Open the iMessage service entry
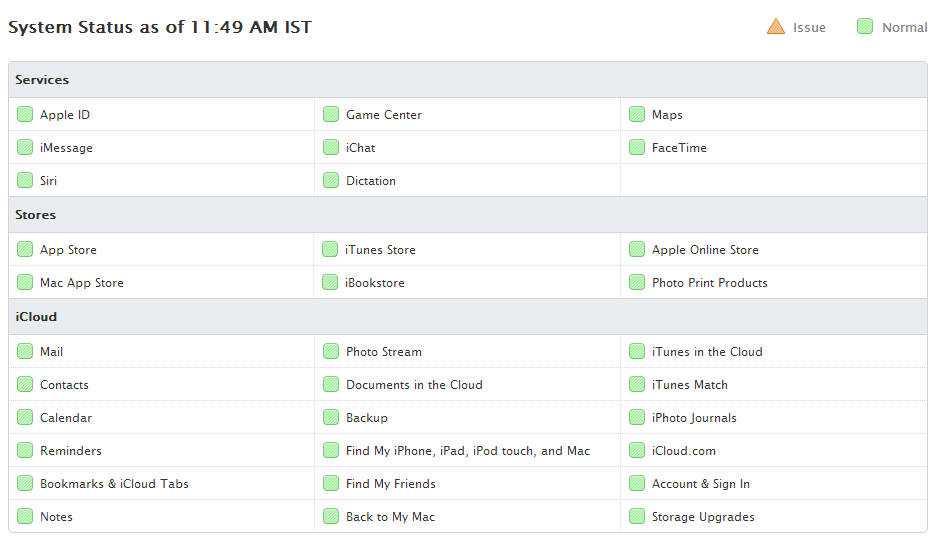Screen dimensions: 945x553 coord(66,148)
